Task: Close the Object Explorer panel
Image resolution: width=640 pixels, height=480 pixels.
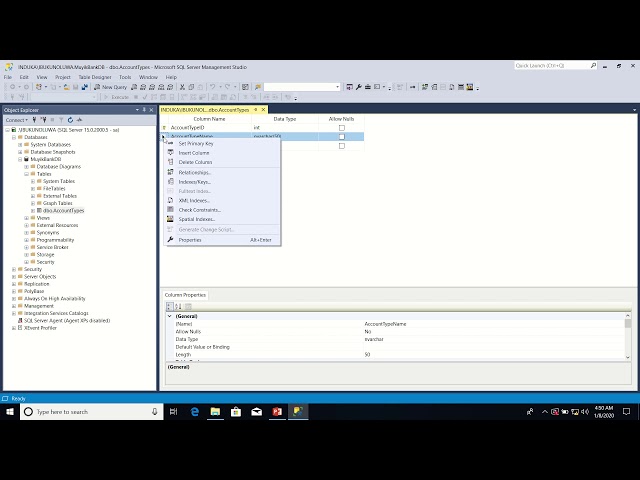Action: pyautogui.click(x=151, y=110)
